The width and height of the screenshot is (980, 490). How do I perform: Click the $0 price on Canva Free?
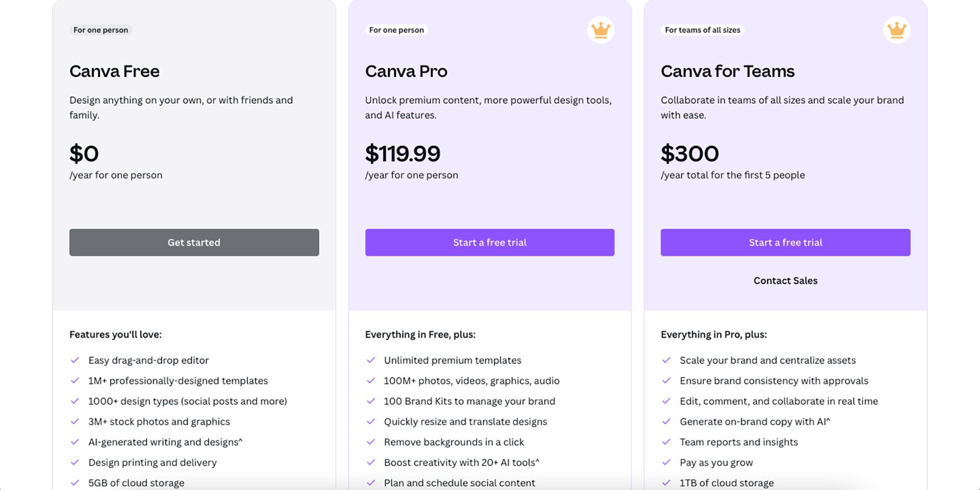pyautogui.click(x=83, y=153)
